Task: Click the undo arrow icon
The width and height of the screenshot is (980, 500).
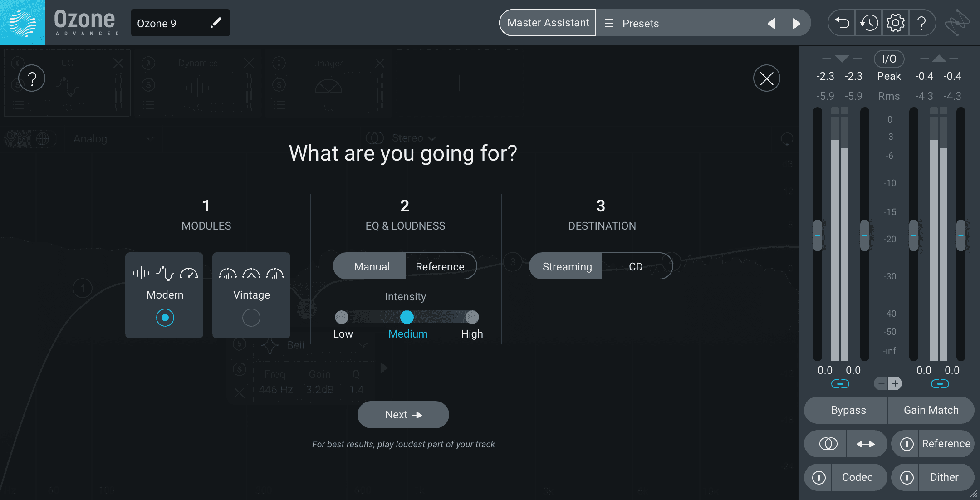Action: pos(842,23)
